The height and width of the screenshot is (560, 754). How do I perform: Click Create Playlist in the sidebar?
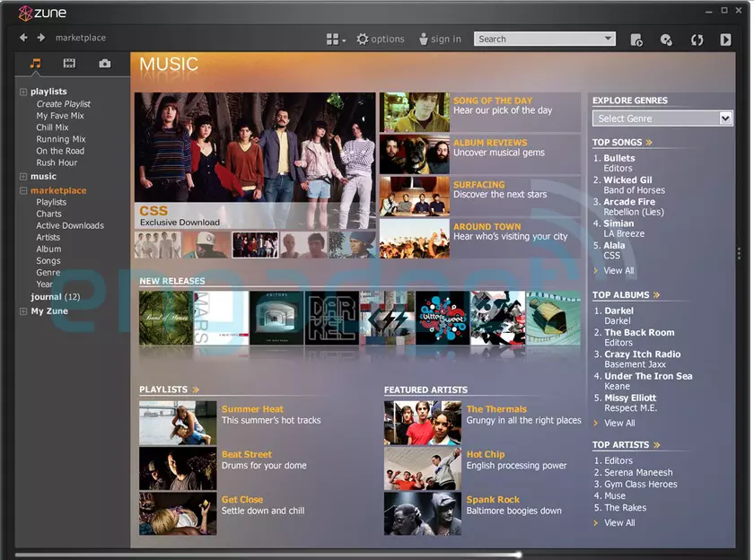(x=63, y=103)
